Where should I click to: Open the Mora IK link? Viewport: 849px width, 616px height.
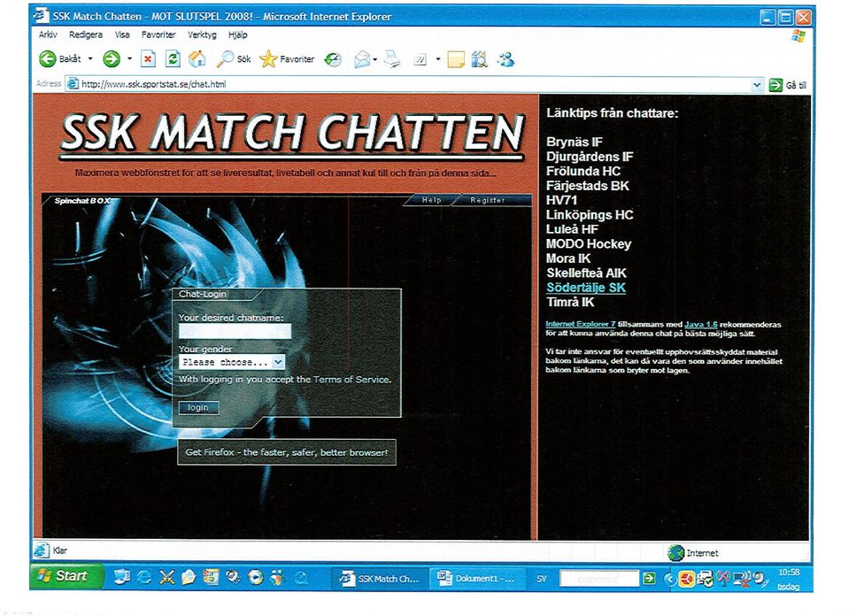pyautogui.click(x=568, y=258)
